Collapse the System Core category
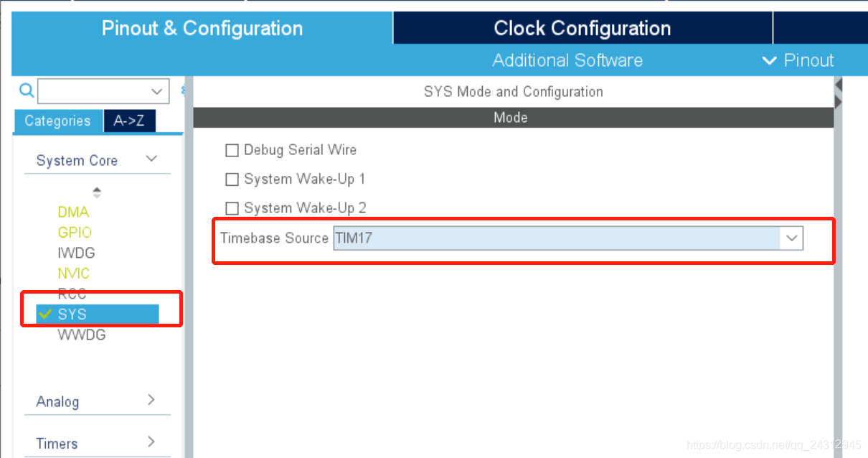Image resolution: width=868 pixels, height=458 pixels. click(x=151, y=159)
